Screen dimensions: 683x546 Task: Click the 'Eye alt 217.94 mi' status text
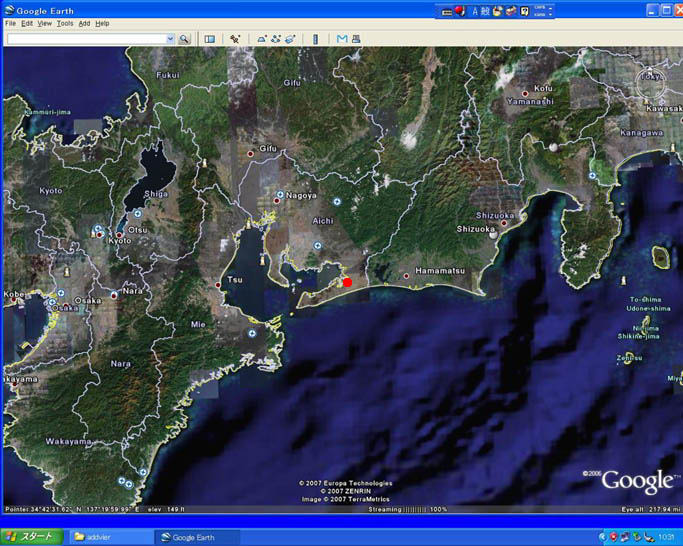(650, 509)
